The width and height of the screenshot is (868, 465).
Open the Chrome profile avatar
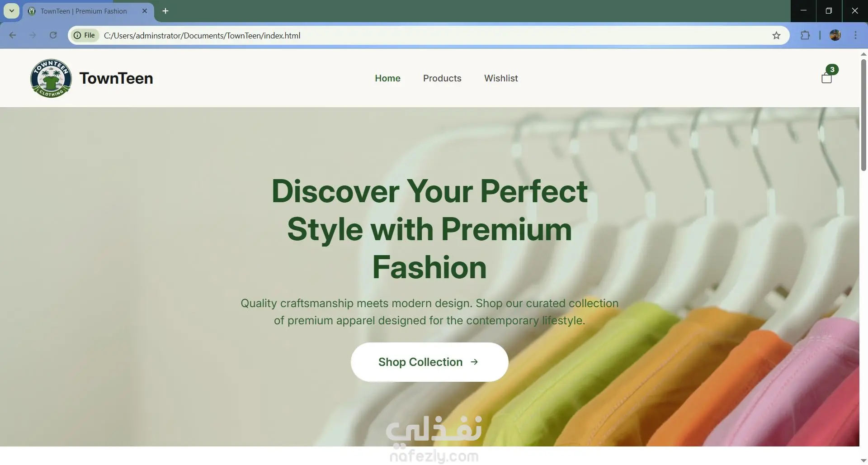coord(835,35)
